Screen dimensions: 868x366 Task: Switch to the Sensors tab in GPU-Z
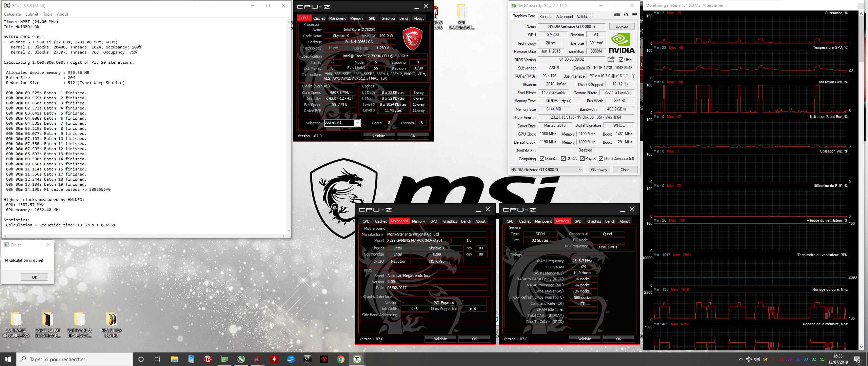pyautogui.click(x=546, y=16)
